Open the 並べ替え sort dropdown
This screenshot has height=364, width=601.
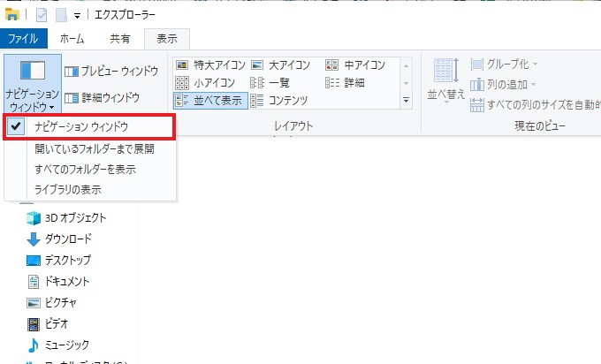[445, 80]
